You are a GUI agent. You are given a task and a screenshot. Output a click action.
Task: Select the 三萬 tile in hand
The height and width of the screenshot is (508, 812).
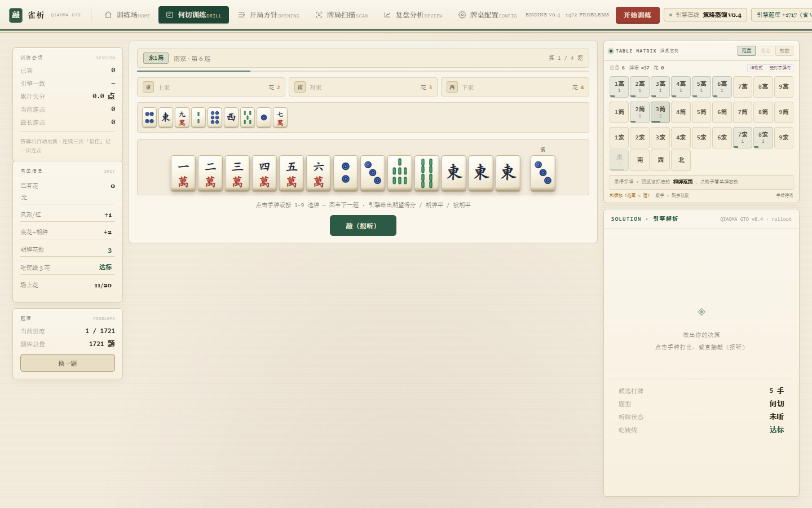tap(237, 173)
